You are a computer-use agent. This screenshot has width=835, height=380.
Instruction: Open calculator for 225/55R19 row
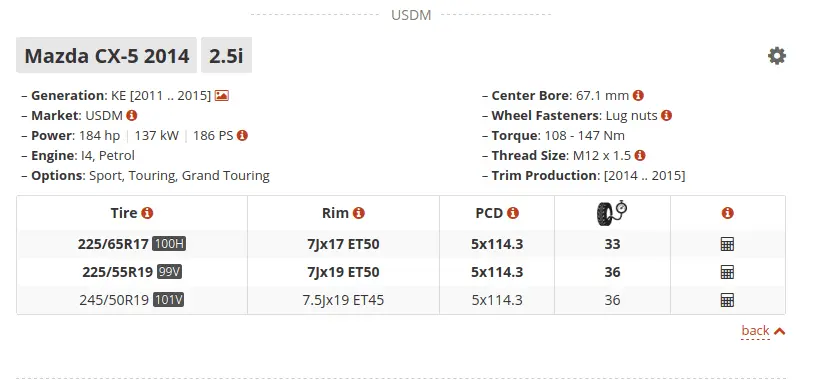tap(727, 272)
